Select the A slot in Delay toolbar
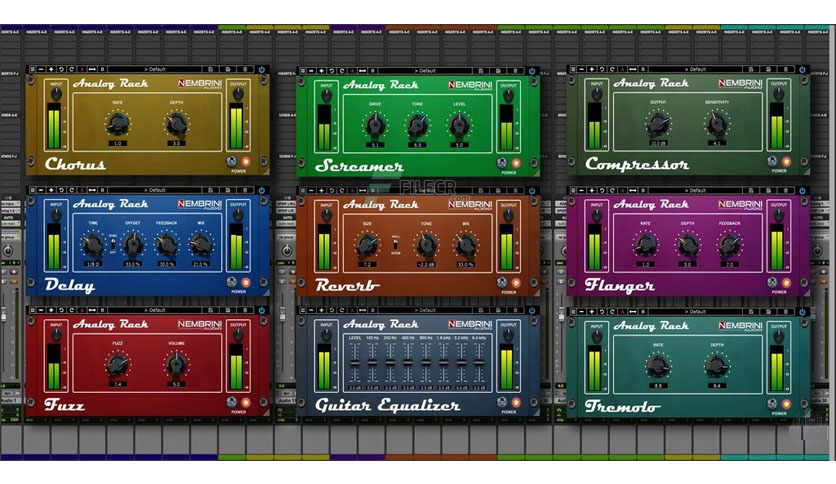836x484 pixels. tap(82, 190)
